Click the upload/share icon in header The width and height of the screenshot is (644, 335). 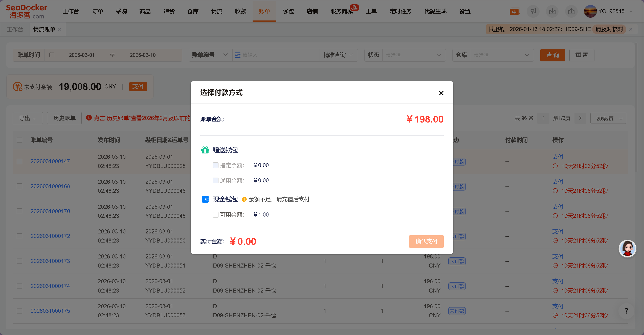571,11
